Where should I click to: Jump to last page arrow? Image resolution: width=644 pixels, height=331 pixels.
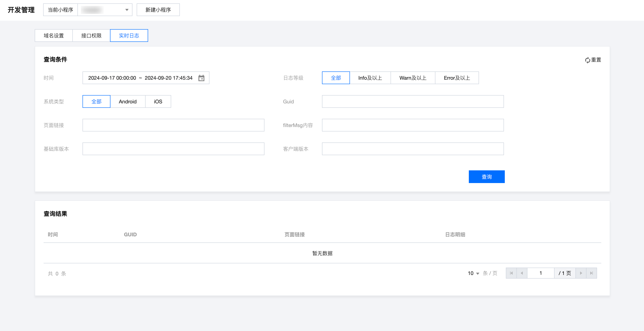point(591,273)
